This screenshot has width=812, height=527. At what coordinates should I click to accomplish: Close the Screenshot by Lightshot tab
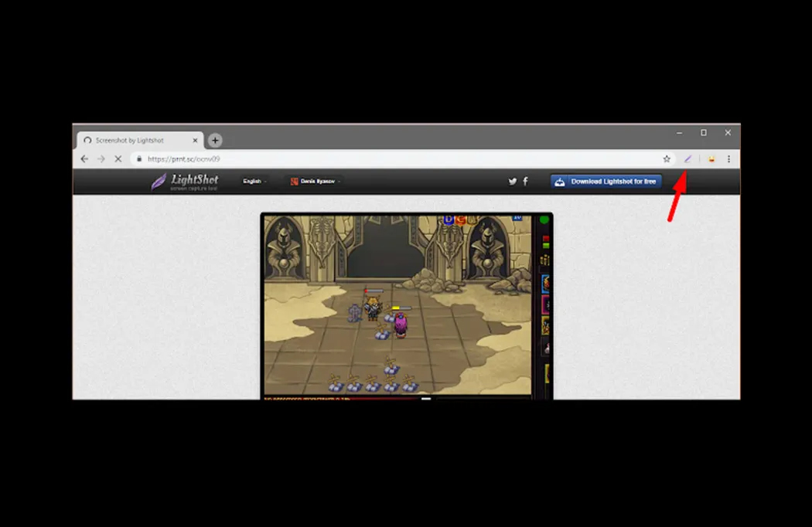pyautogui.click(x=195, y=141)
